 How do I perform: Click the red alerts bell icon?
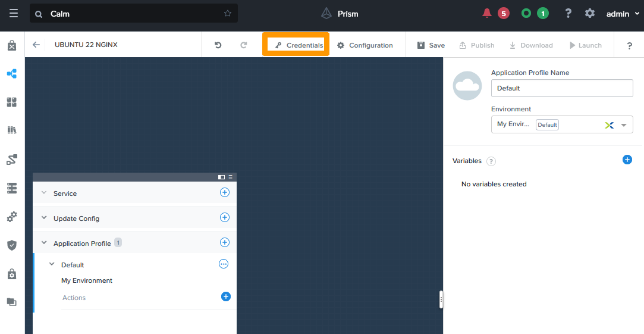click(x=488, y=13)
